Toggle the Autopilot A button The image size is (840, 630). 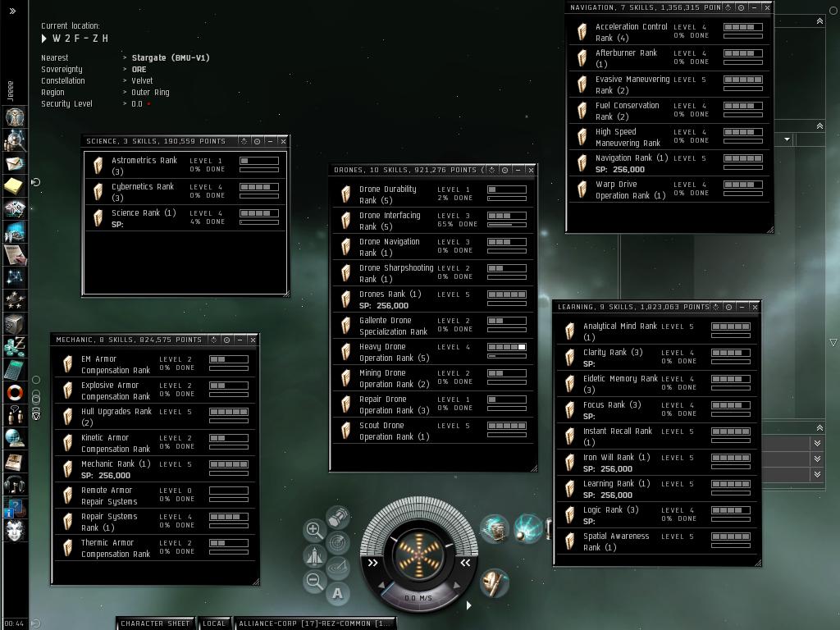pos(337,594)
